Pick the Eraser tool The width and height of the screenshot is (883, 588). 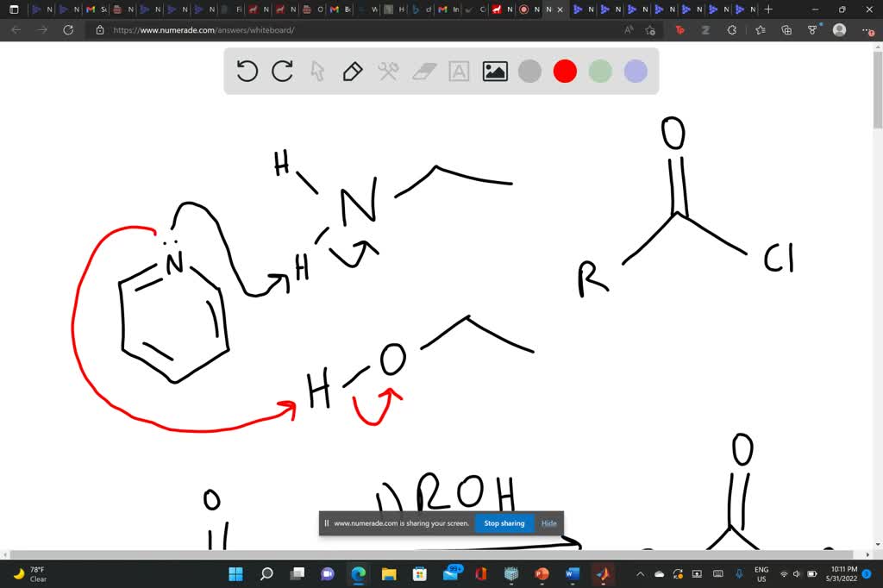coord(423,72)
